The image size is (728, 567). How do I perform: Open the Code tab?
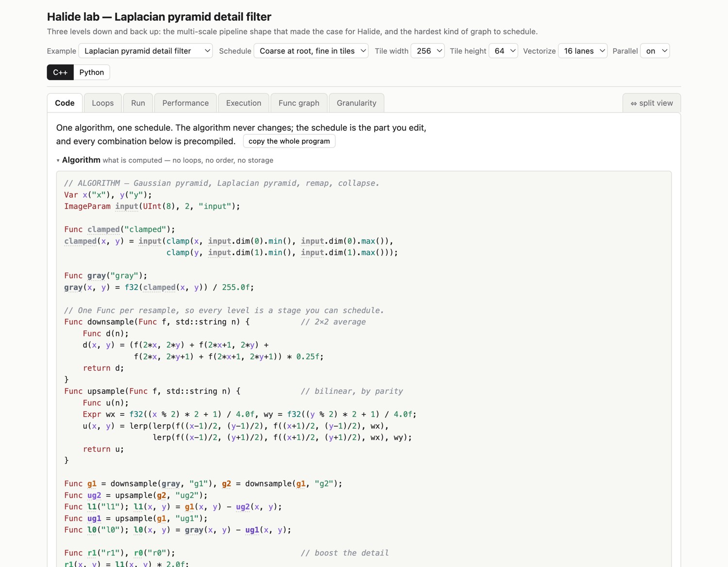pos(65,103)
